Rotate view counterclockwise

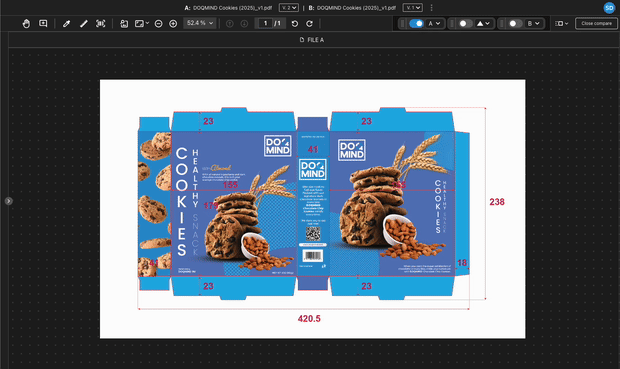[x=295, y=24]
